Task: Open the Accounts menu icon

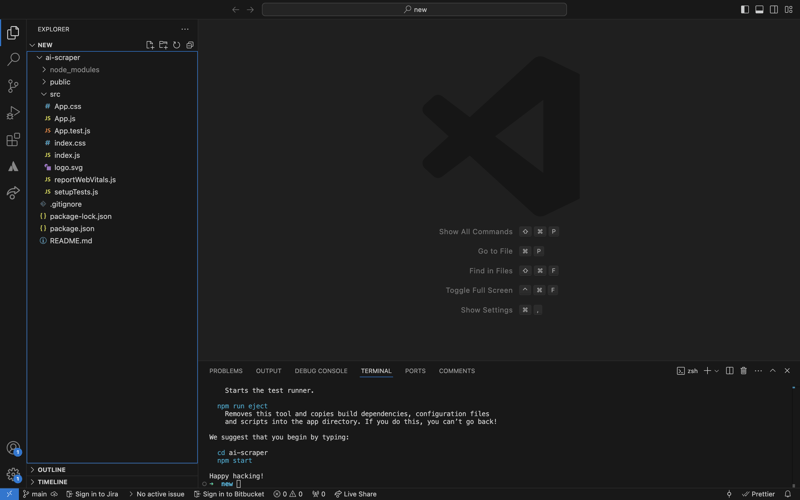Action: pos(13,448)
